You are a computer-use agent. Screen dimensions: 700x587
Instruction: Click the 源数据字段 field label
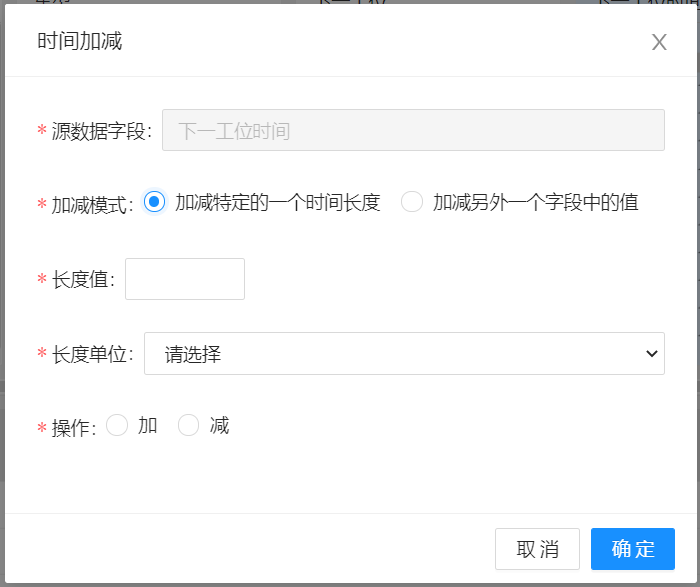click(x=101, y=131)
